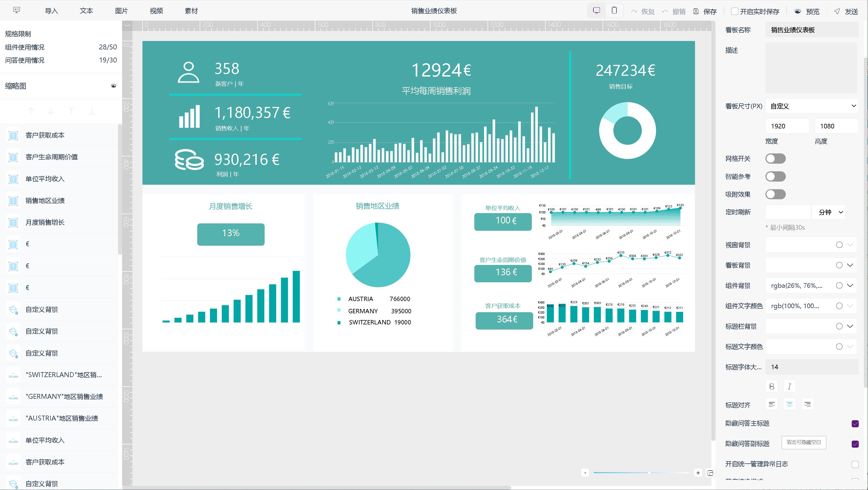Click the 预览 preview button
868x490 pixels.
pyautogui.click(x=808, y=11)
